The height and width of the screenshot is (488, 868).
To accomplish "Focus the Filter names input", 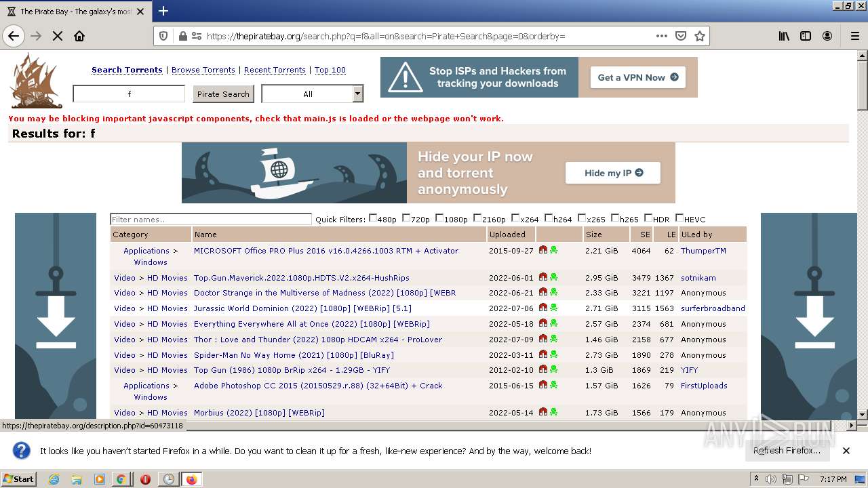I will coord(211,219).
